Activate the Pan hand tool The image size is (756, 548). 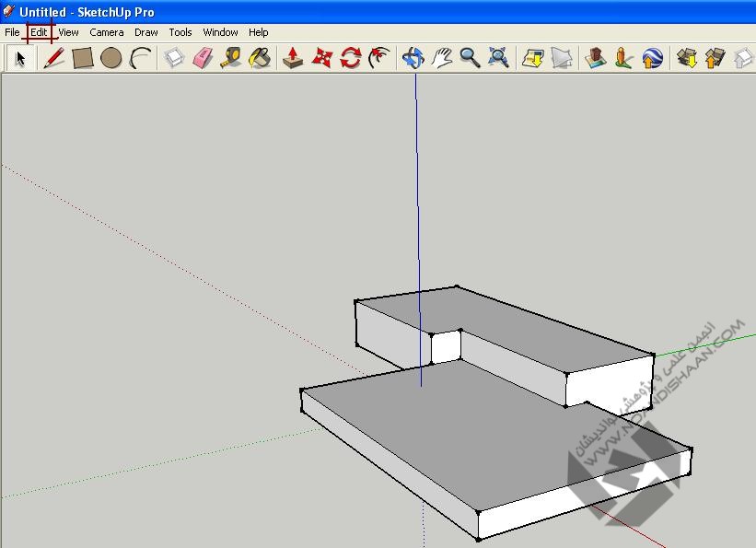[442, 58]
